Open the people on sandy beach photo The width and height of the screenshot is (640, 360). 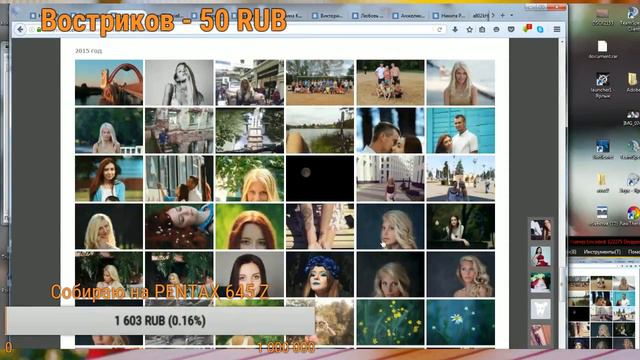pos(390,82)
